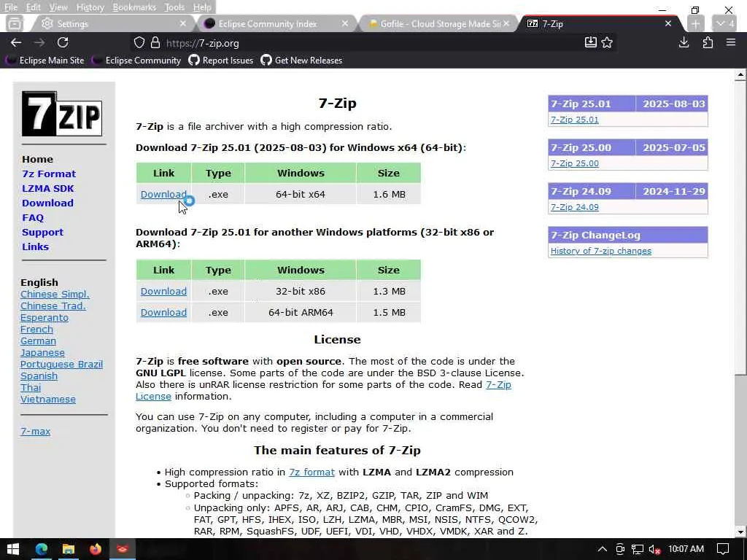Open the extensions puzzle icon
The width and height of the screenshot is (747, 560).
708,43
